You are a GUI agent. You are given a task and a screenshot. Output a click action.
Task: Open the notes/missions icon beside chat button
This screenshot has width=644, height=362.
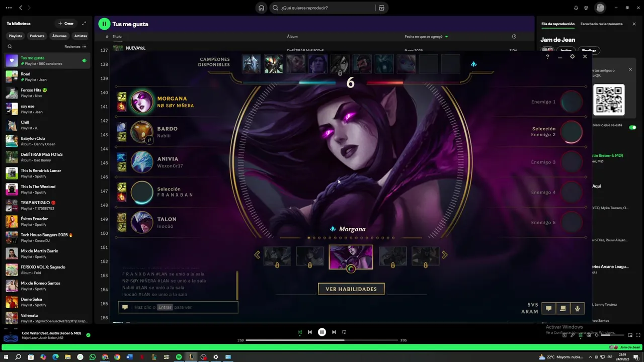click(x=563, y=308)
